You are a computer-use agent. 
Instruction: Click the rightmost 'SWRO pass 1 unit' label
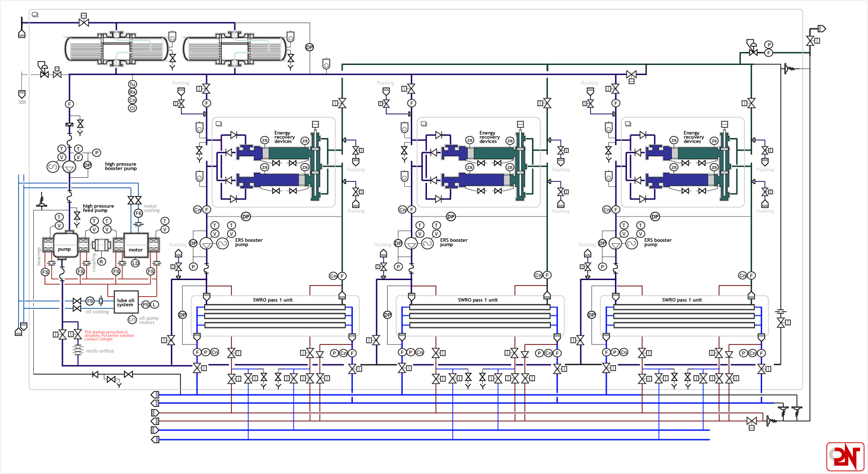[682, 300]
